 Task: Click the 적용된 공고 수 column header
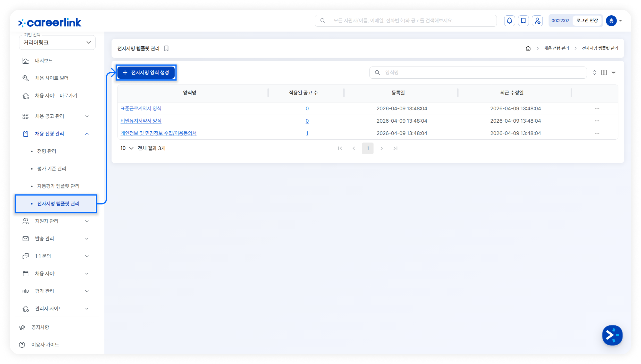(x=303, y=93)
